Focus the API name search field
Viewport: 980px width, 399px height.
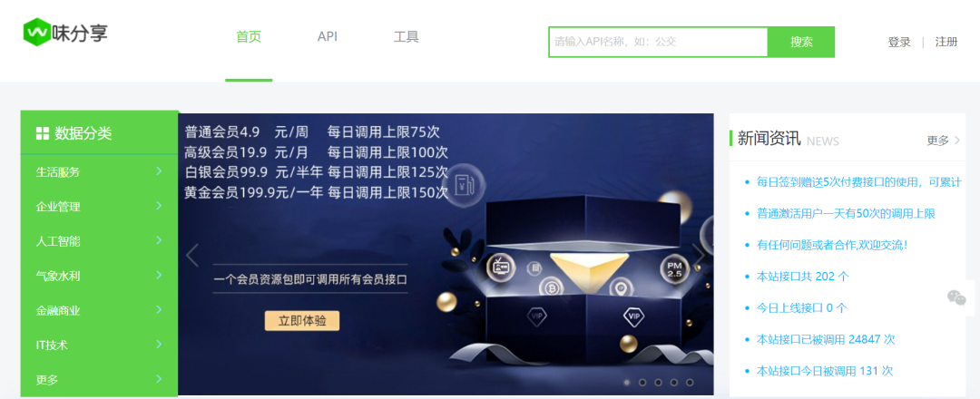658,42
